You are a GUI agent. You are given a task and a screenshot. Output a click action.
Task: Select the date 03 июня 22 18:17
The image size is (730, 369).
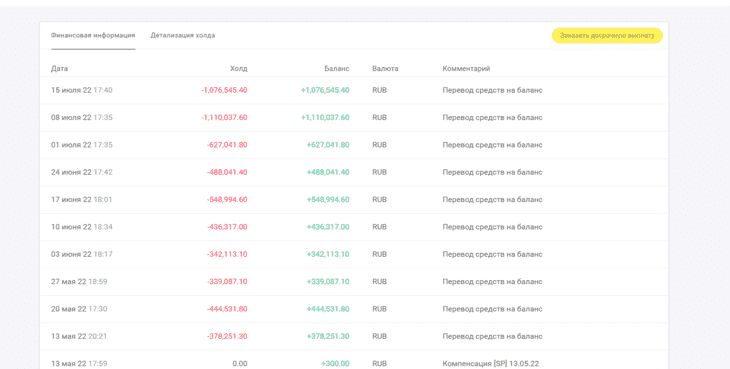pos(81,255)
